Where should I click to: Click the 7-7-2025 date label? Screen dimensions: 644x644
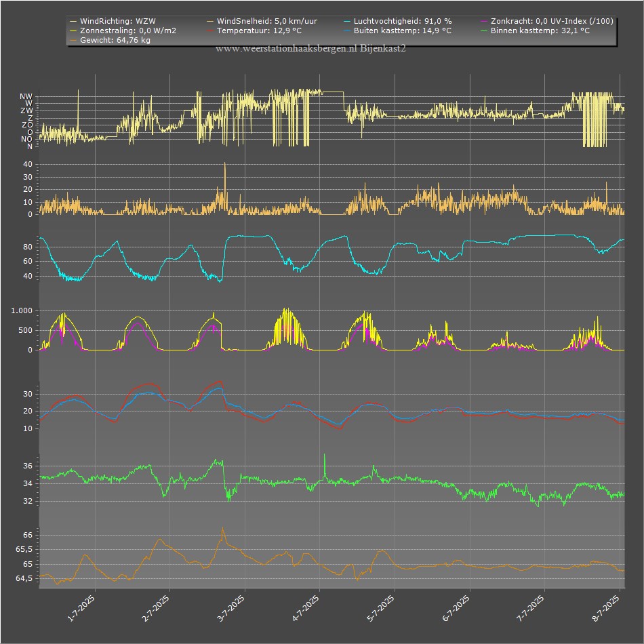531,608
